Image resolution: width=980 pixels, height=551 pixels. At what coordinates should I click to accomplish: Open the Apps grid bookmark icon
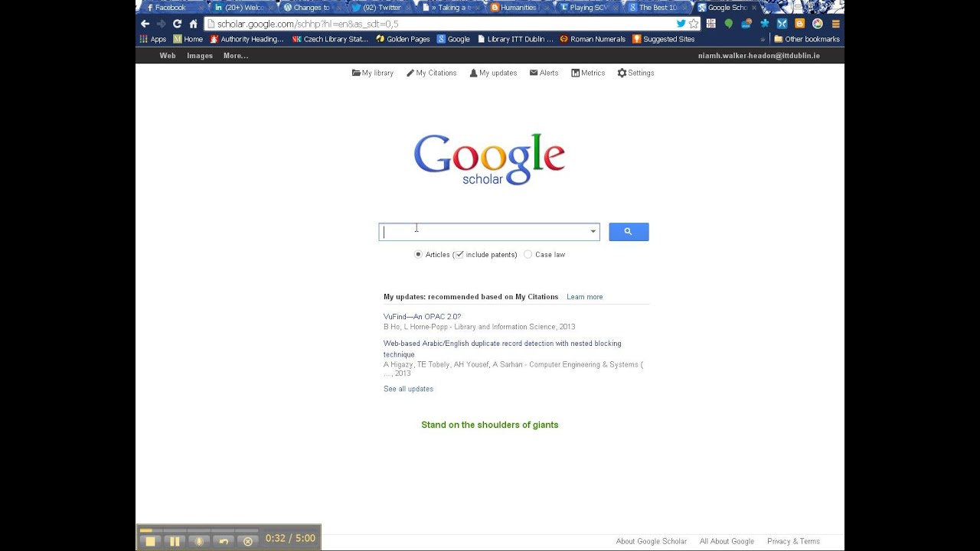[x=153, y=39]
